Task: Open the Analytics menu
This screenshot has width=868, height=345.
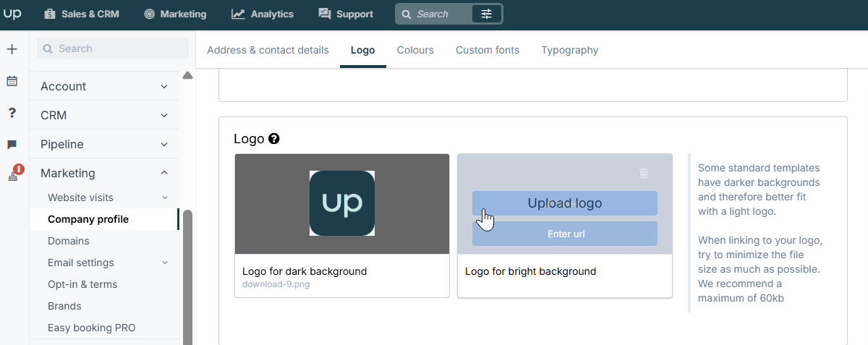Action: click(263, 14)
